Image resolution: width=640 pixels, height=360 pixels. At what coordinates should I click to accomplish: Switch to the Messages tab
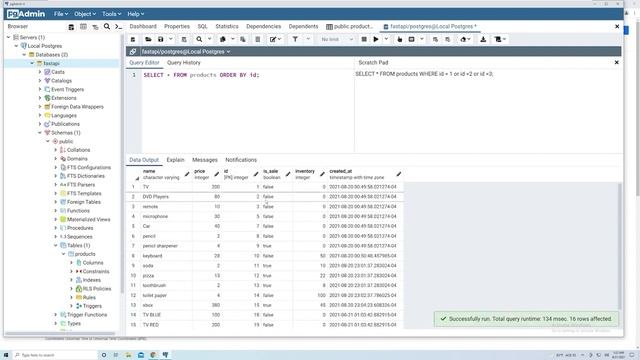tap(205, 160)
